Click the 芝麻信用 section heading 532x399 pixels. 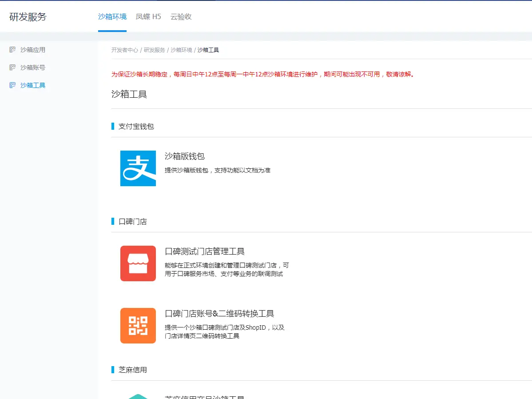tap(133, 370)
